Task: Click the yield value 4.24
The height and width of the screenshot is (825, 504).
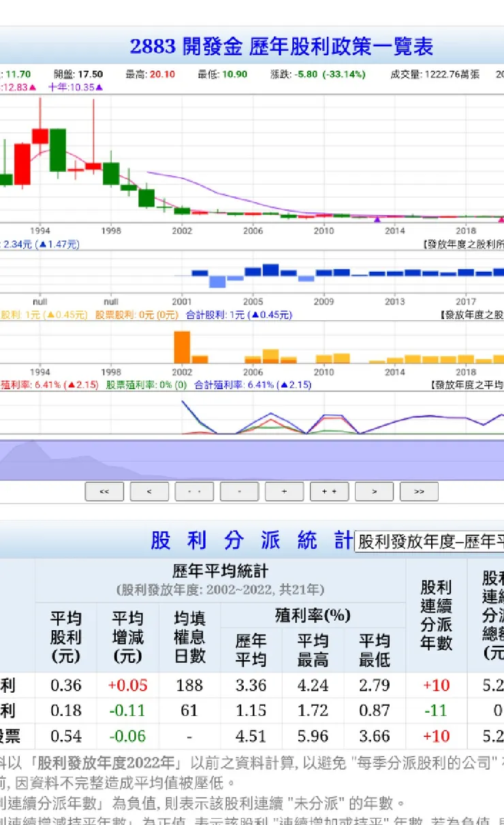Action: point(313,685)
